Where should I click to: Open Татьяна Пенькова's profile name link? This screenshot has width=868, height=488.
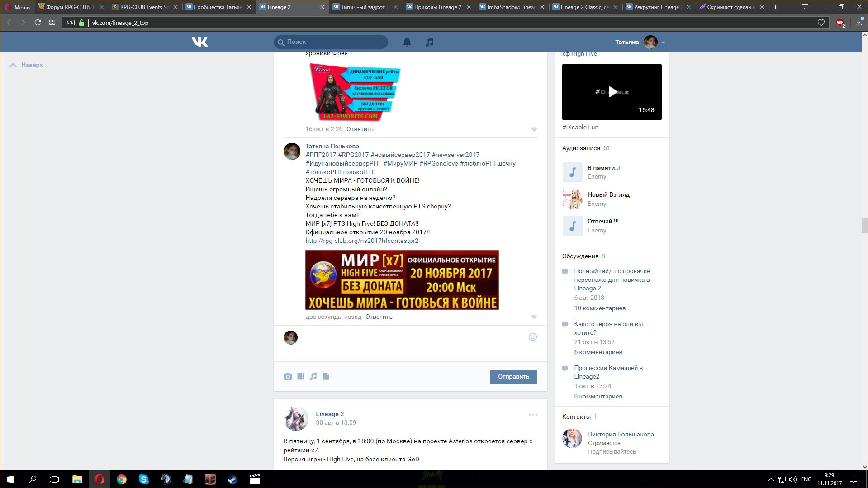coord(332,146)
